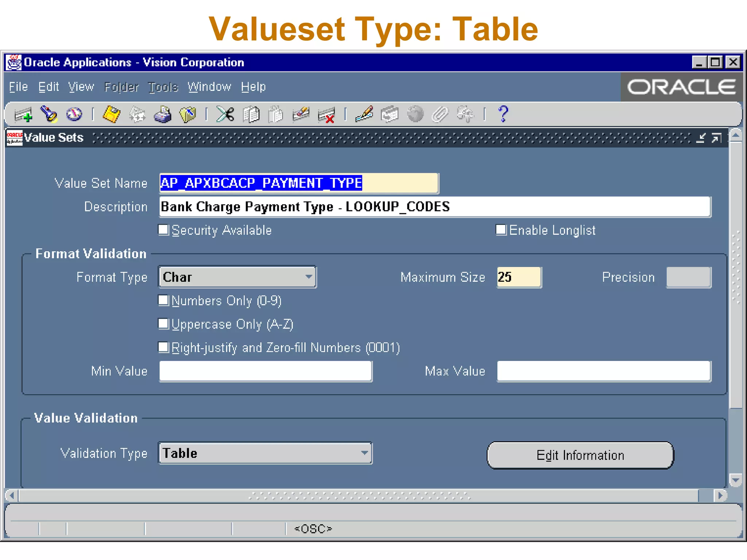Viewport: 747px width, 560px height.
Task: Click the Oracle logo in menu bar
Action: (x=681, y=87)
